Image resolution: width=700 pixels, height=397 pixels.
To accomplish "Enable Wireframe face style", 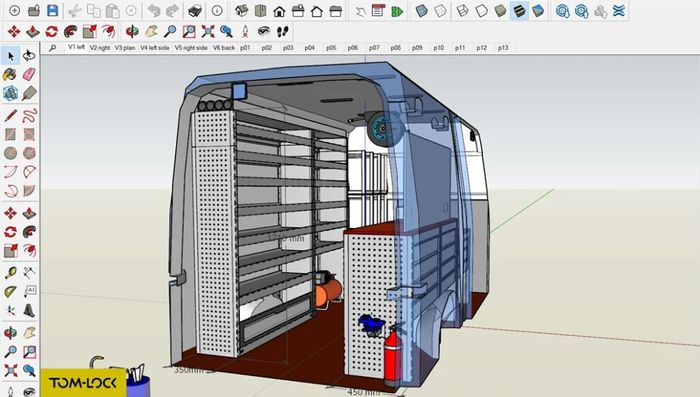I will (462, 11).
